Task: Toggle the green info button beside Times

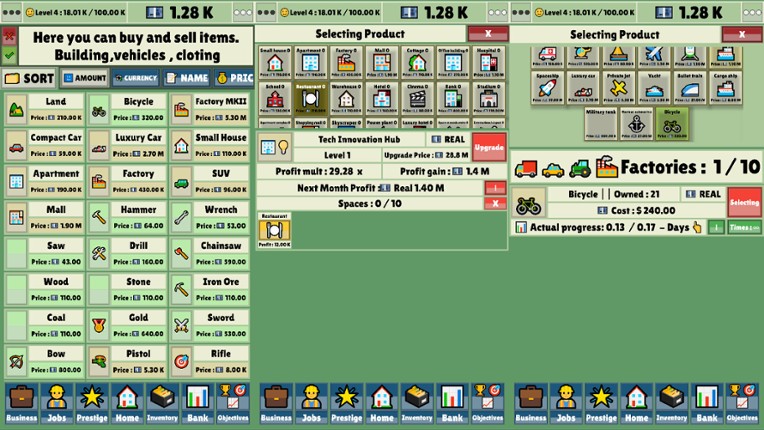Action: click(x=715, y=227)
